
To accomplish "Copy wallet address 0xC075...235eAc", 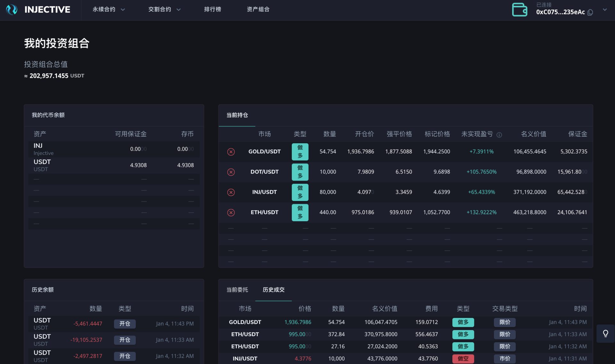I will tap(590, 12).
